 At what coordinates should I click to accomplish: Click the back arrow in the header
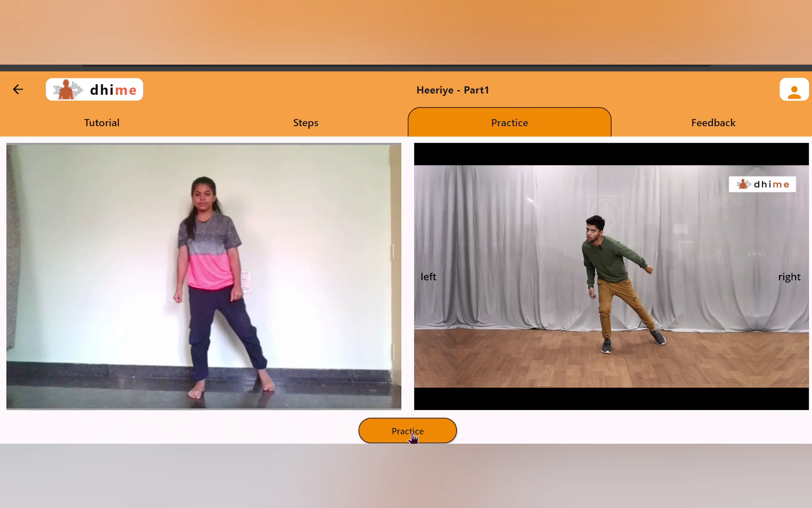(18, 89)
